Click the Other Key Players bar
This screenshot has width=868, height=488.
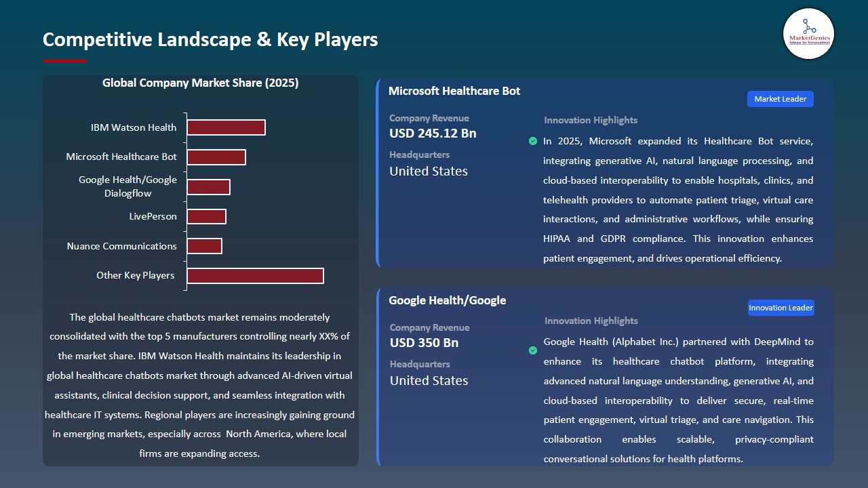[255, 275]
